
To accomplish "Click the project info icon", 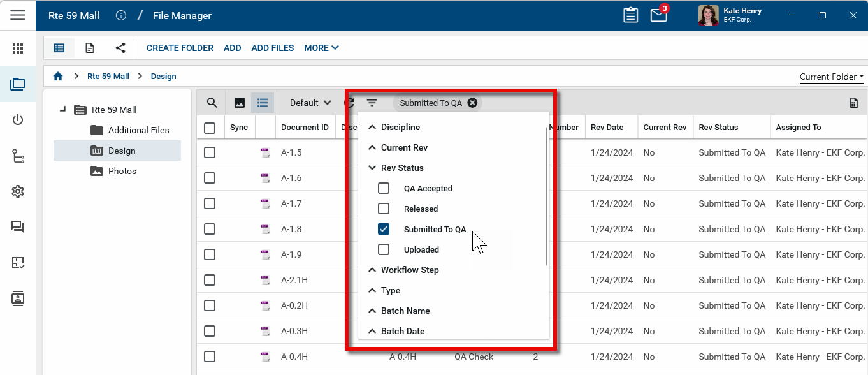I will click(121, 16).
